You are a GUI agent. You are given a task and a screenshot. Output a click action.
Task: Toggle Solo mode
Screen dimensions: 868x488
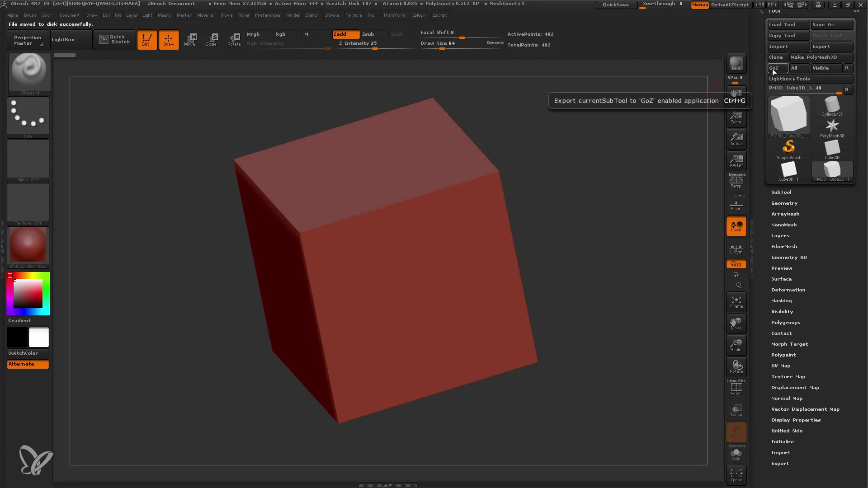736,454
